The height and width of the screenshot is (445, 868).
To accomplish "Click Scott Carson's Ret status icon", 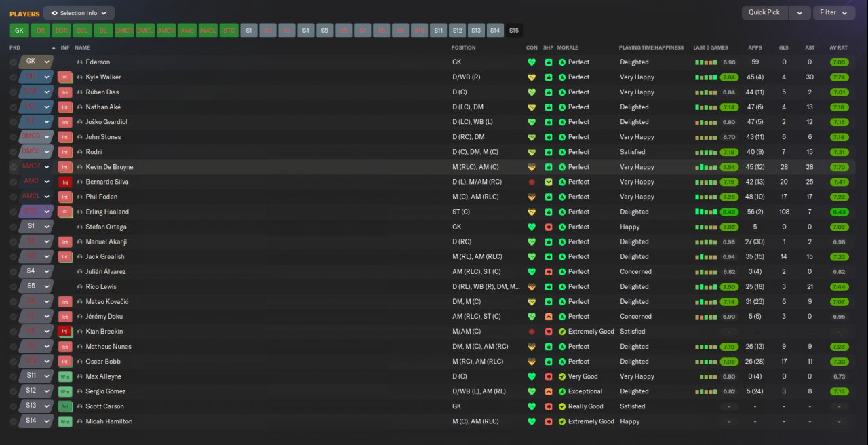I will [65, 406].
